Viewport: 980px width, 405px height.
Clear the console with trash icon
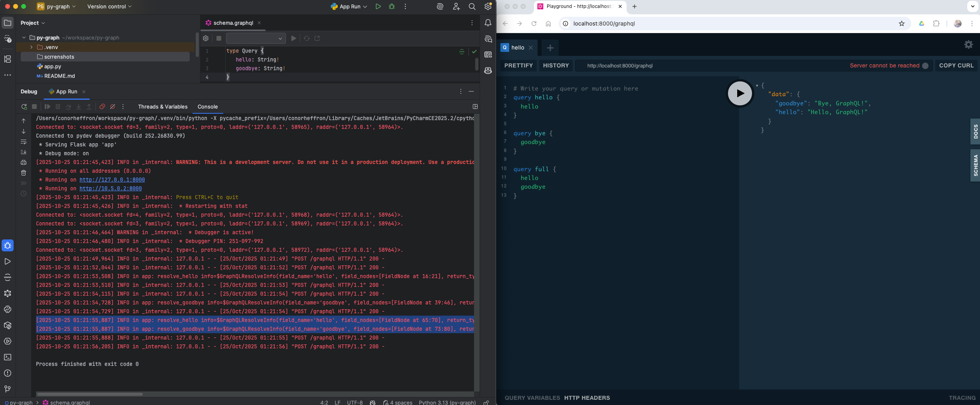(x=24, y=173)
